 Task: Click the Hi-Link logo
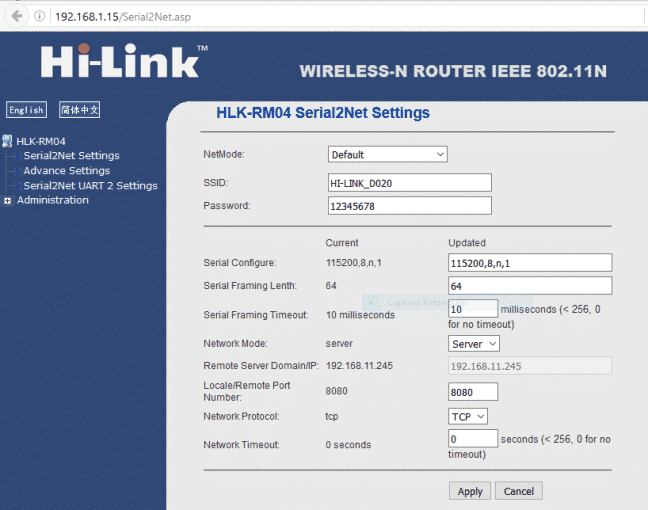click(124, 61)
